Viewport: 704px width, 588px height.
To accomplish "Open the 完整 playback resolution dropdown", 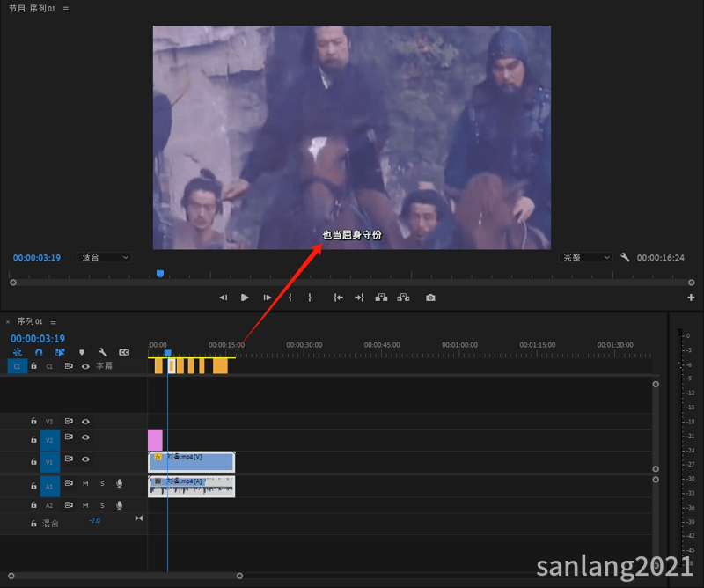I will click(585, 257).
